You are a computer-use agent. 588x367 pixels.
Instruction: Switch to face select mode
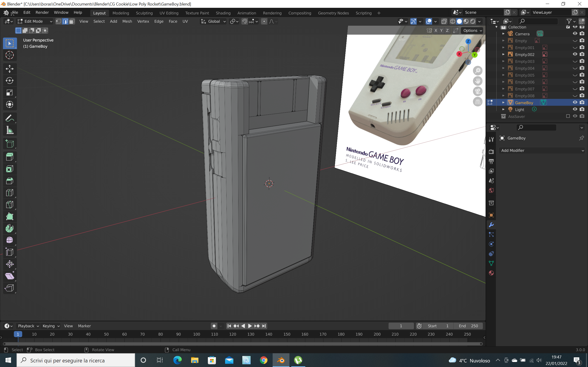(72, 21)
